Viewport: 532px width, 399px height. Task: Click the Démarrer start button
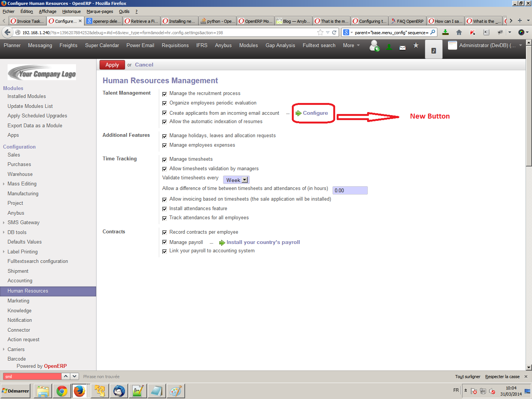(x=16, y=391)
